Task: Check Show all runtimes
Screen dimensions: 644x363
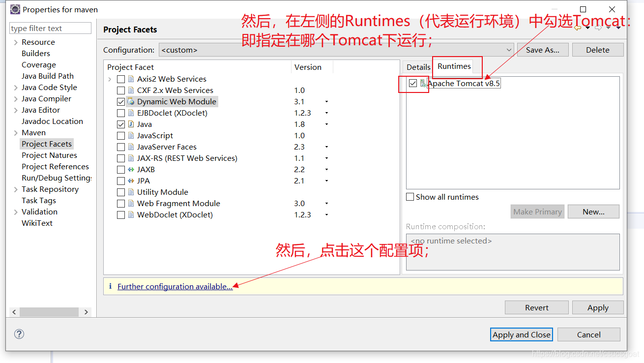Action: tap(410, 197)
